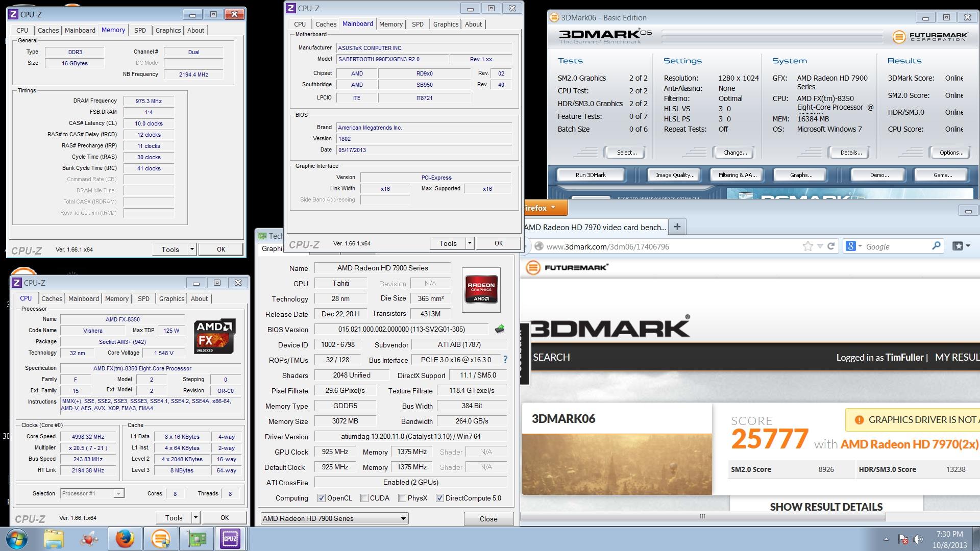The width and height of the screenshot is (980, 551).
Task: Click the Image Quality... button in 3DMark06
Action: (675, 175)
